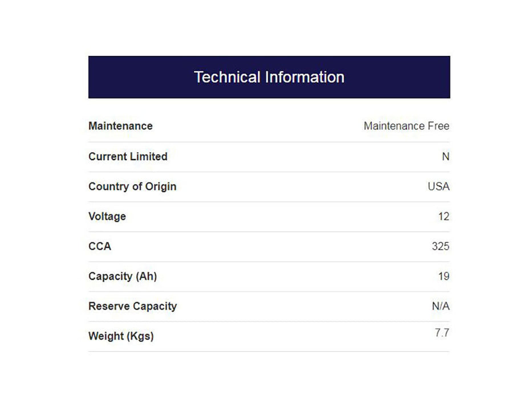Click the Maintenance Free value
Screen dimensions: 532x399
(407, 126)
